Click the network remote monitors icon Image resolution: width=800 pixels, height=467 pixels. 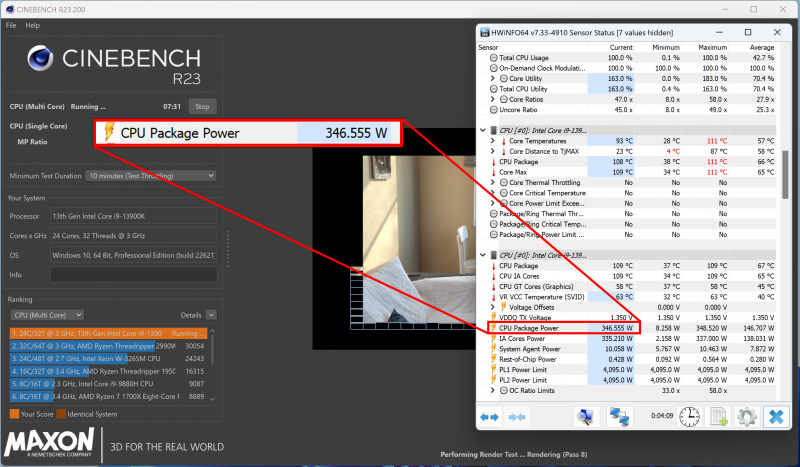tap(620, 417)
